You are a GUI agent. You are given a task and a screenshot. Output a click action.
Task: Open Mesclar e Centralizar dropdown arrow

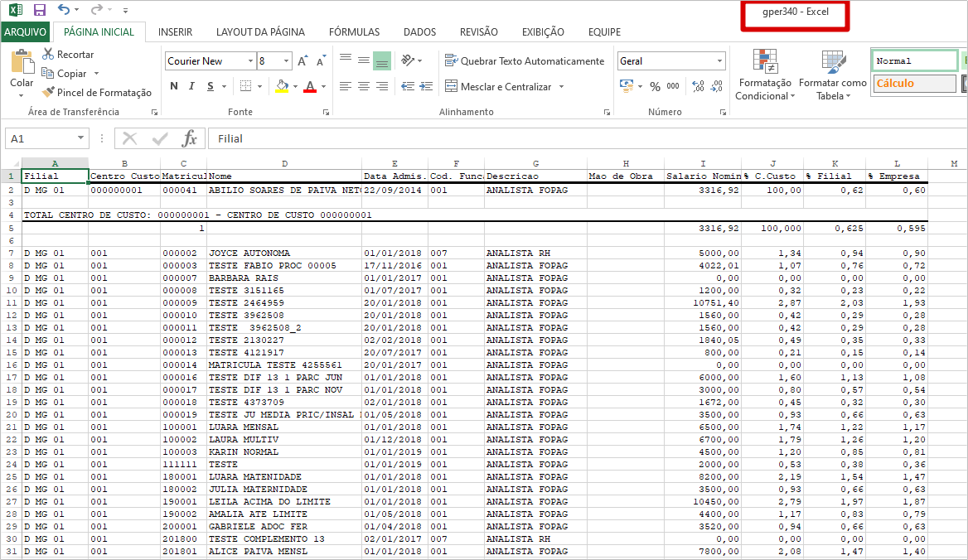coord(561,87)
